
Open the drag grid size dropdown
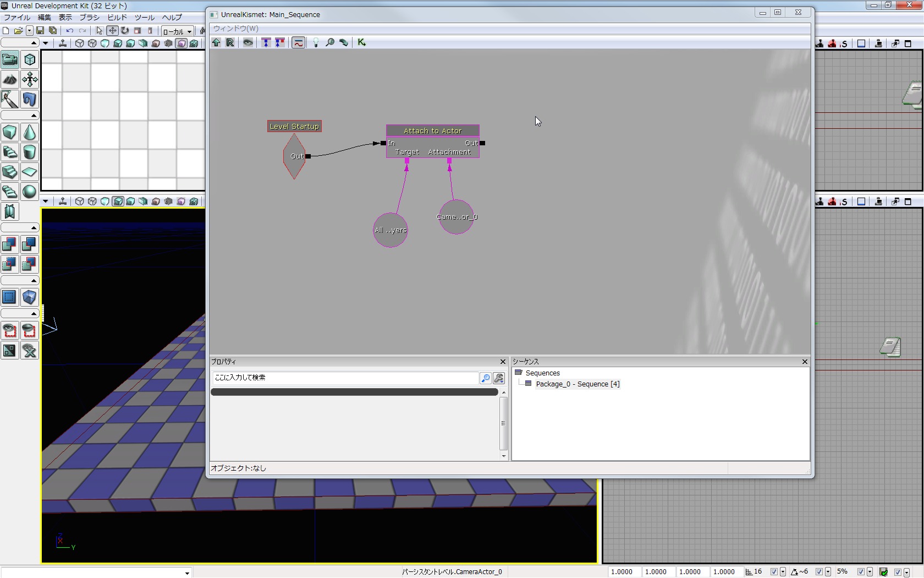click(x=783, y=572)
